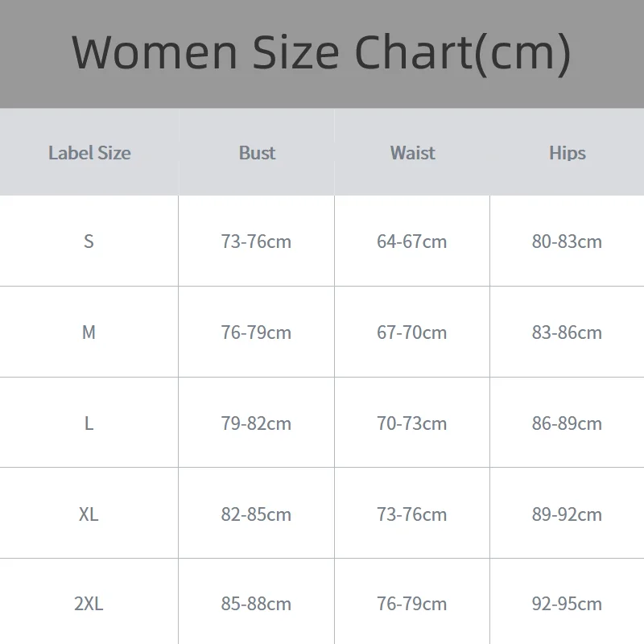
Task: Click bust value 79-82cm
Action: tap(256, 423)
